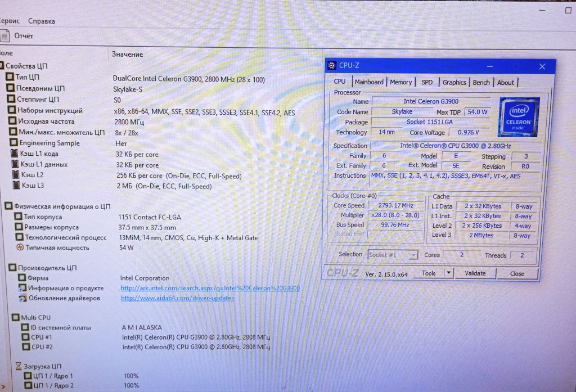Select the Свойства ЦП section icon
This screenshot has width=576, height=392.
(x=2, y=65)
